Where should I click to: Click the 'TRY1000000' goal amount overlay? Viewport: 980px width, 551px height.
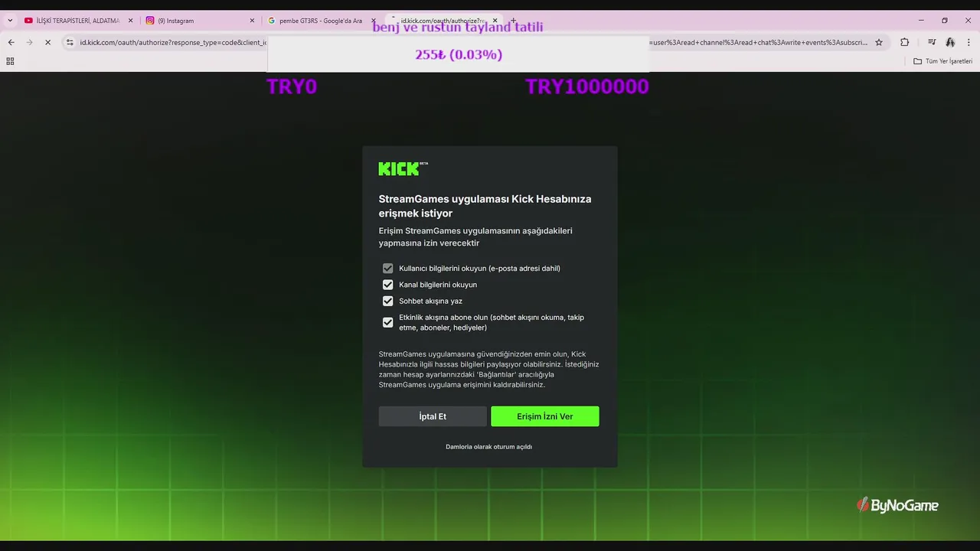click(x=587, y=86)
